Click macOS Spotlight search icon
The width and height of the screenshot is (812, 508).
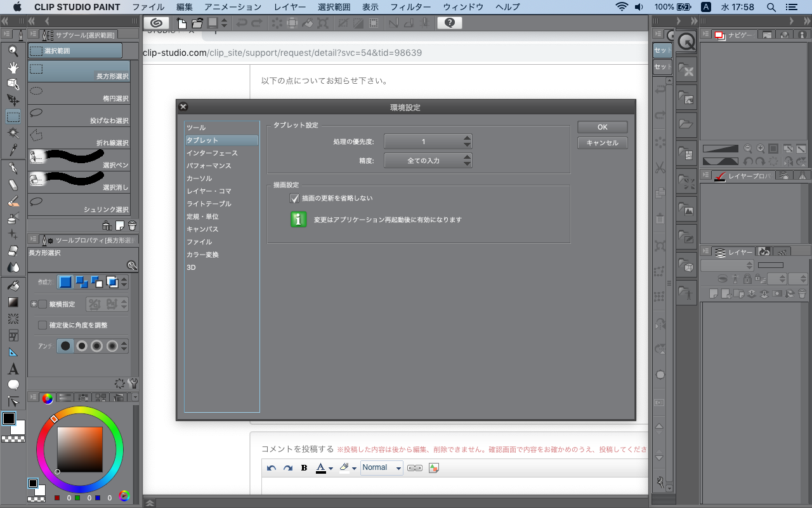[x=771, y=7]
